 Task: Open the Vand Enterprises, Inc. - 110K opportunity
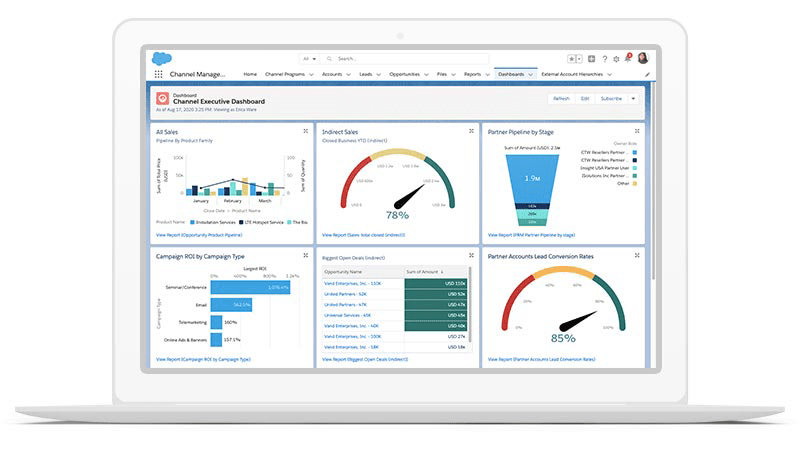(353, 283)
